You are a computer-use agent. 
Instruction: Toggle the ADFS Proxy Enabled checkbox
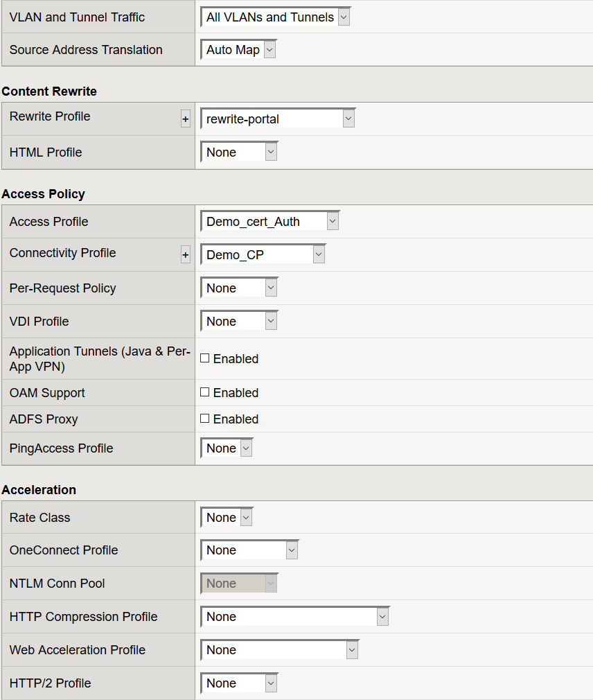(205, 419)
